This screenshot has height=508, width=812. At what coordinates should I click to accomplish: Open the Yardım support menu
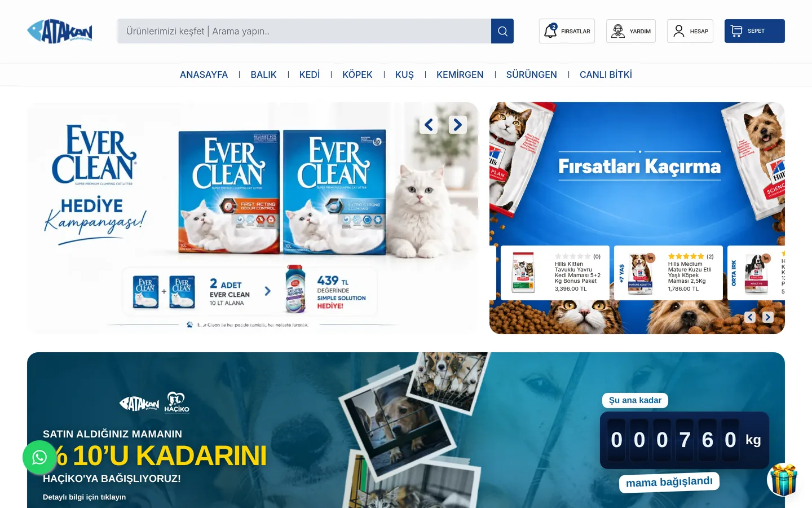631,31
